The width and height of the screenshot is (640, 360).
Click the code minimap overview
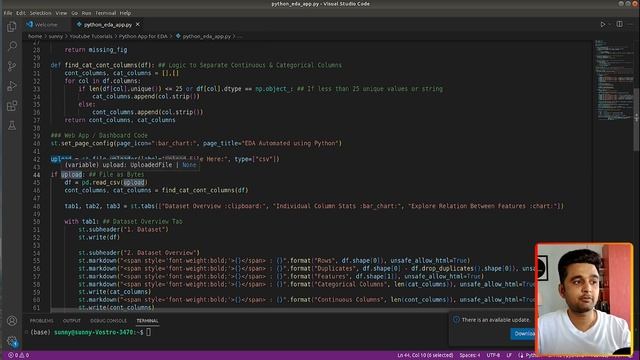tap(614, 80)
